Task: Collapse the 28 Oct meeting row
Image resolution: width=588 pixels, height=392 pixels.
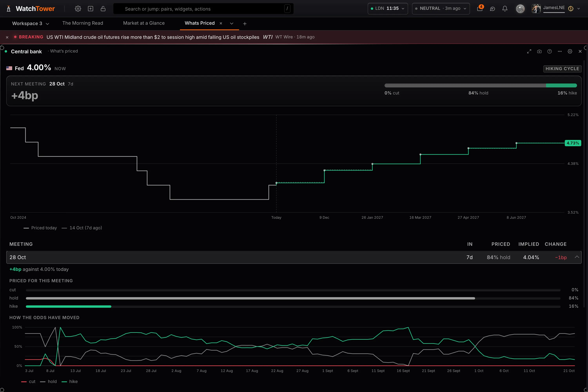Action: coord(577,257)
